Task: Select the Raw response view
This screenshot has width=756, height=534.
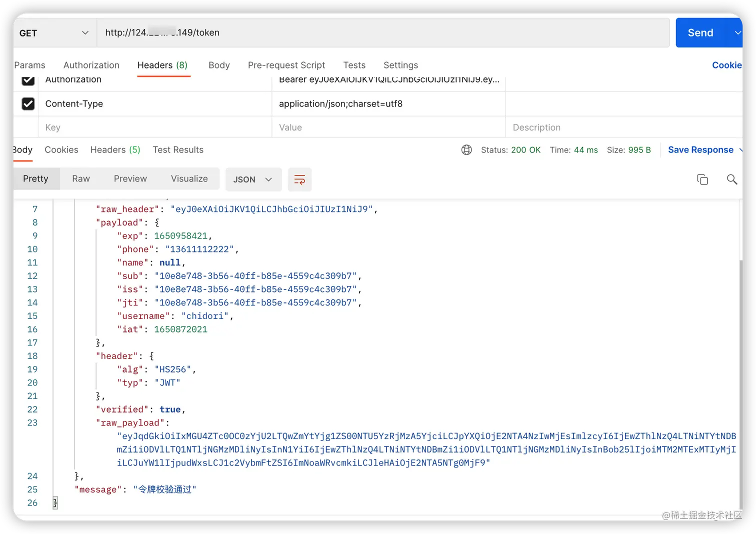Action: (81, 179)
